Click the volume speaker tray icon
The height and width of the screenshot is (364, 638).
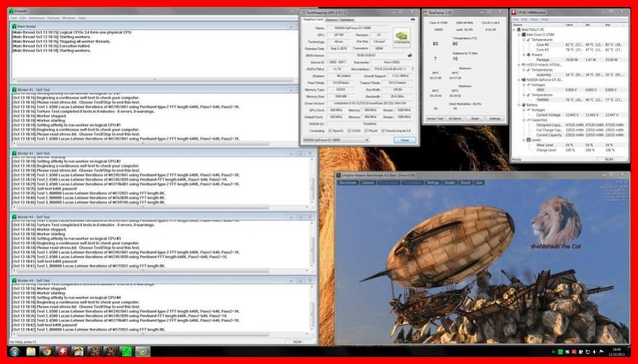coord(594,352)
